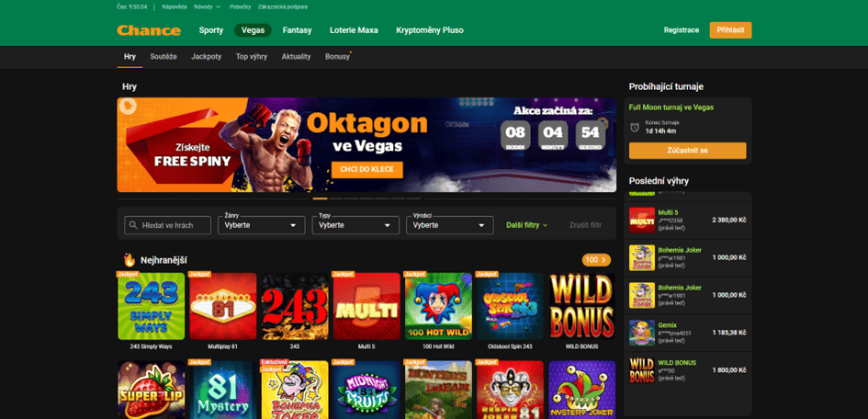This screenshot has width=868, height=419.
Task: Expand the Výrobci dropdown
Action: pos(449,225)
